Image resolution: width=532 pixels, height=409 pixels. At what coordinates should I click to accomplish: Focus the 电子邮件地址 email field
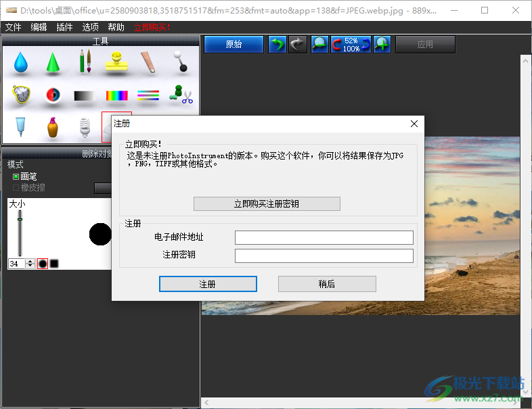324,237
